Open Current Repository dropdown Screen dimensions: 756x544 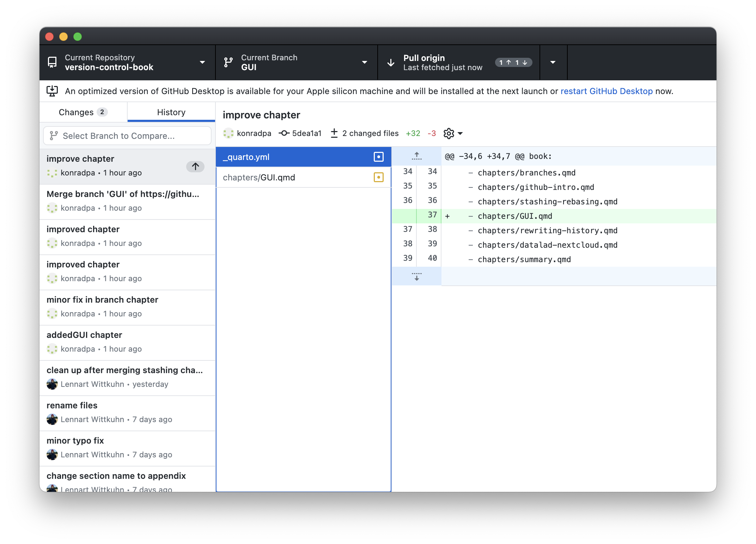click(127, 62)
